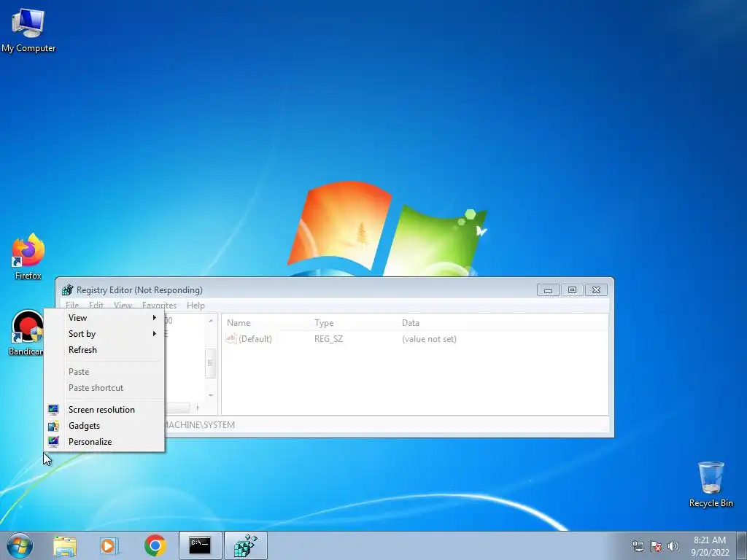Viewport: 747px width, 560px height.
Task: Expand the Sort by submenu
Action: tap(104, 334)
